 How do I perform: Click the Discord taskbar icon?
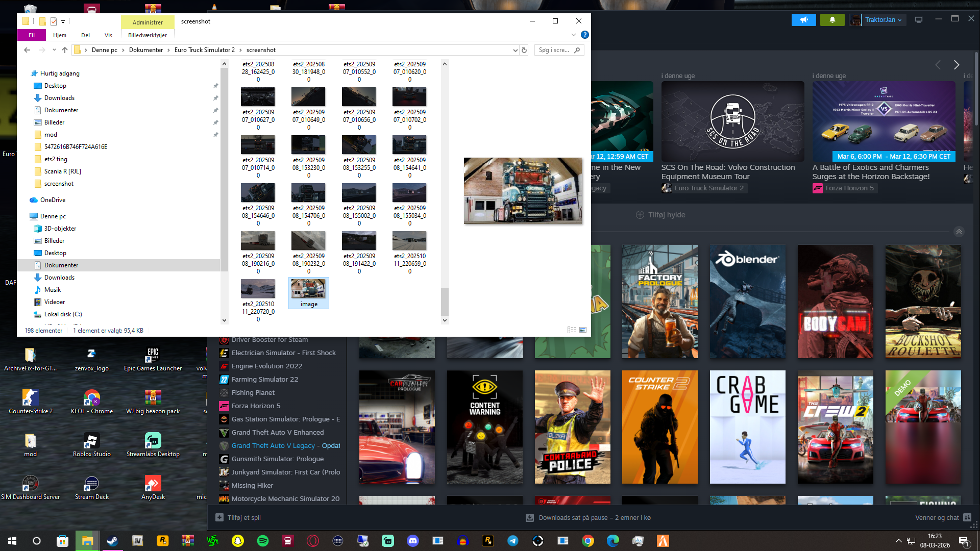(x=413, y=541)
